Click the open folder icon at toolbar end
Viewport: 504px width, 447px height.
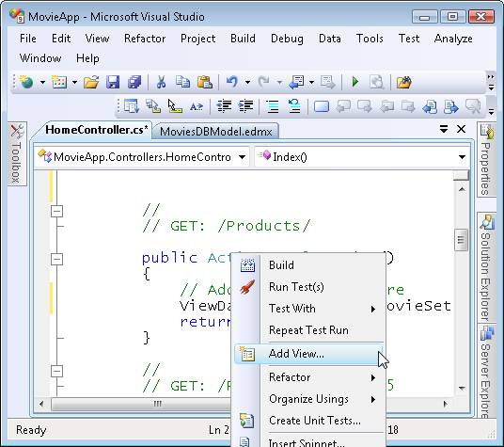coord(404,83)
